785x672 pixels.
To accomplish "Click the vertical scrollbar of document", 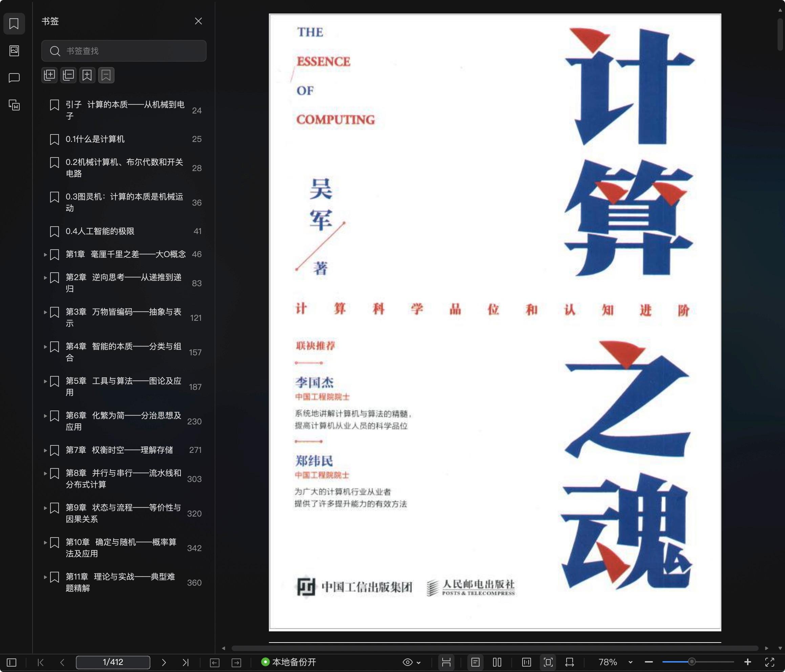I will pos(780,34).
